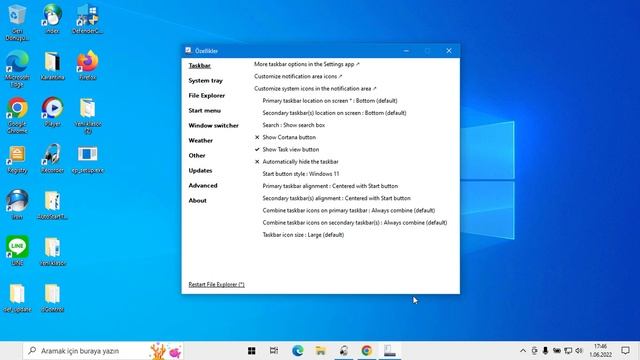The width and height of the screenshot is (640, 360).
Task: Open the Google Chrome desktop shortcut
Action: click(x=17, y=116)
